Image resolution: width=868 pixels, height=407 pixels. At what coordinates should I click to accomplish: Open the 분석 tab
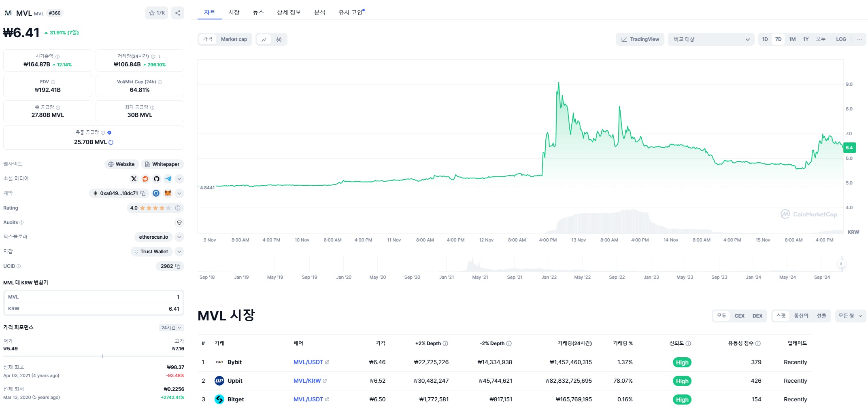click(320, 13)
